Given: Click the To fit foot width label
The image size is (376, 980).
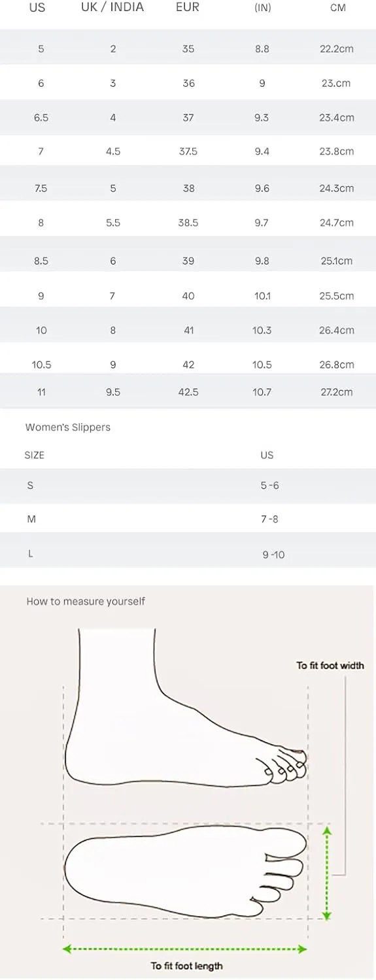Looking at the screenshot, I should point(330,665).
